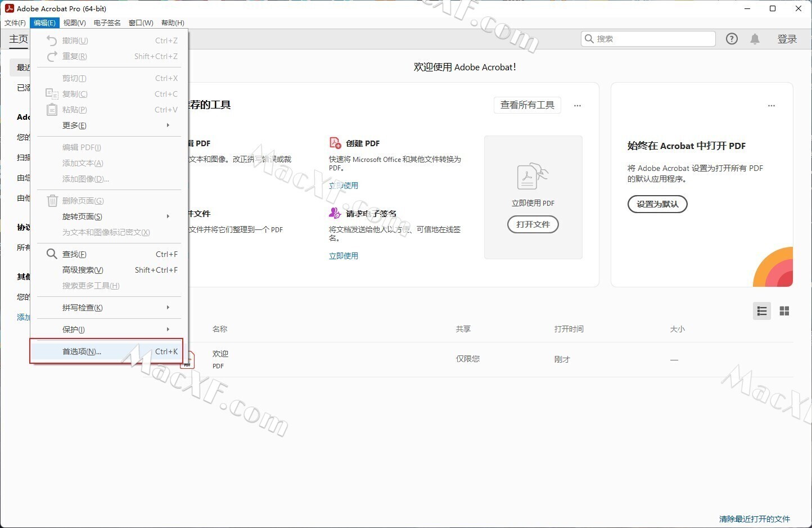The width and height of the screenshot is (812, 528).
Task: Choose 编辑 PDF(I) menu entry
Action: click(109, 147)
